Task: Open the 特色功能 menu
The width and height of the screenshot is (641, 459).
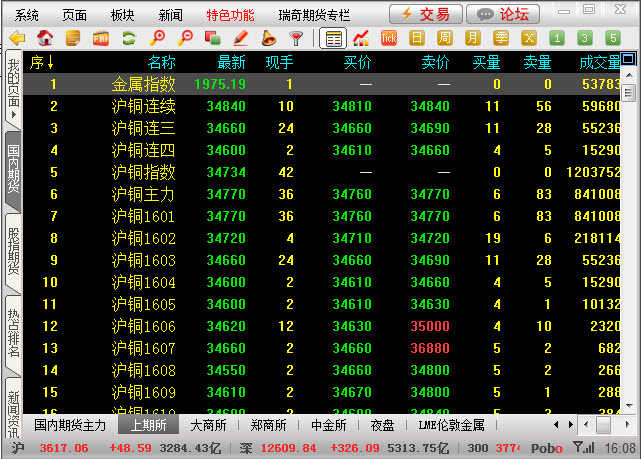Action: point(230,15)
